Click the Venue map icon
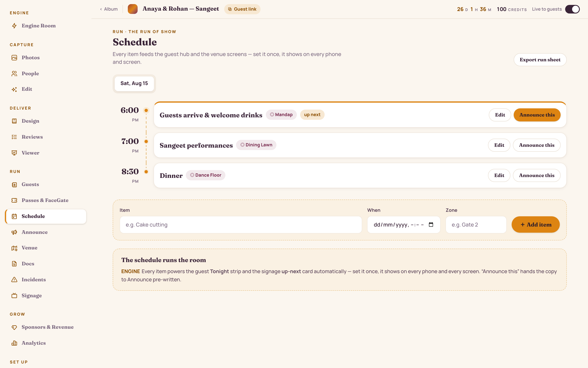Viewport: 588px width, 368px height. click(14, 248)
